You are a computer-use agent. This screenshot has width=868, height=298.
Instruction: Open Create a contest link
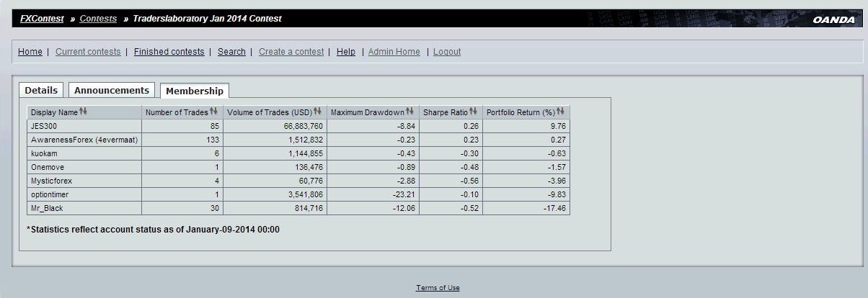pos(291,52)
